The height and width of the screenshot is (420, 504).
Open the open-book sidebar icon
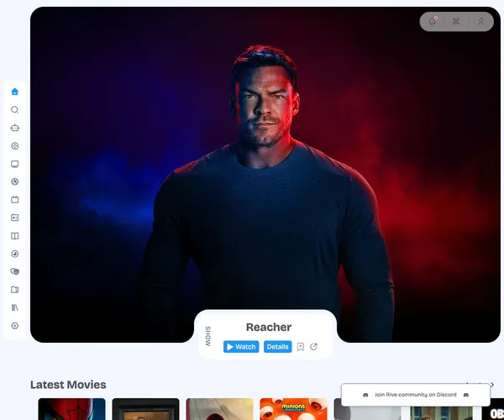15,236
